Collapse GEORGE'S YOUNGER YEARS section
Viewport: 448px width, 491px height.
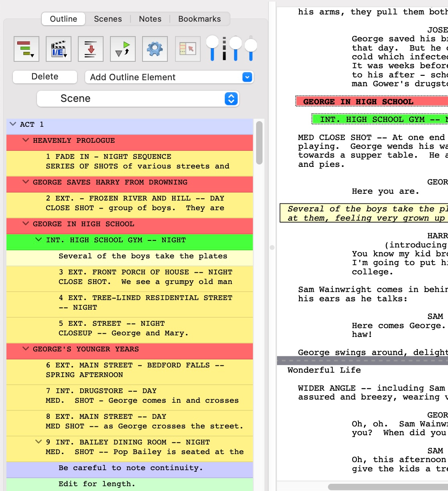(x=26, y=349)
